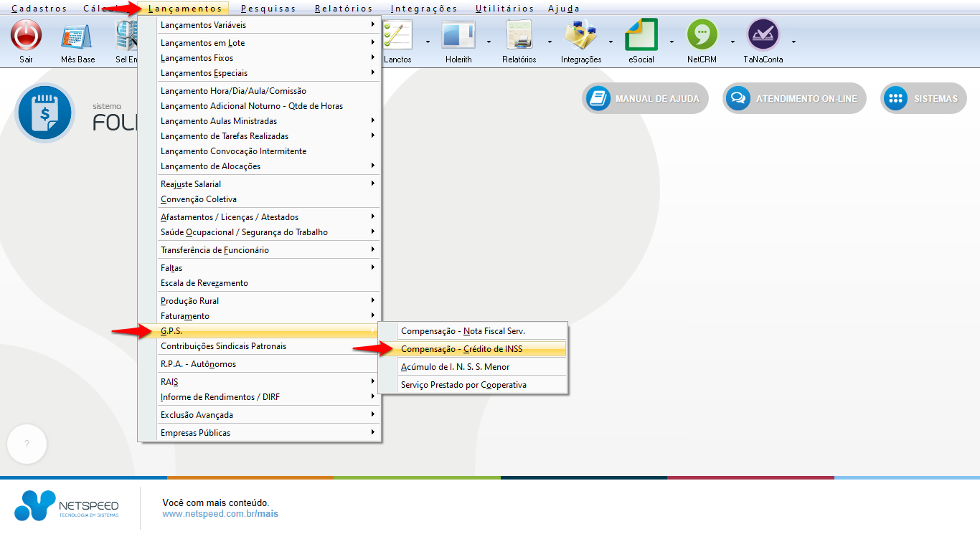Select Convenção Coletiva menu entry
The height and width of the screenshot is (534, 980).
pos(199,199)
